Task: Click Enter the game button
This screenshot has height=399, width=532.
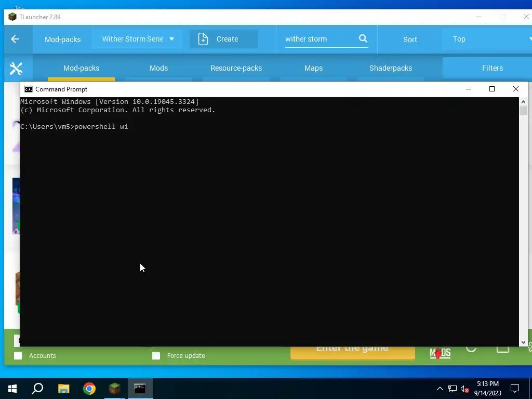Action: [x=353, y=353]
